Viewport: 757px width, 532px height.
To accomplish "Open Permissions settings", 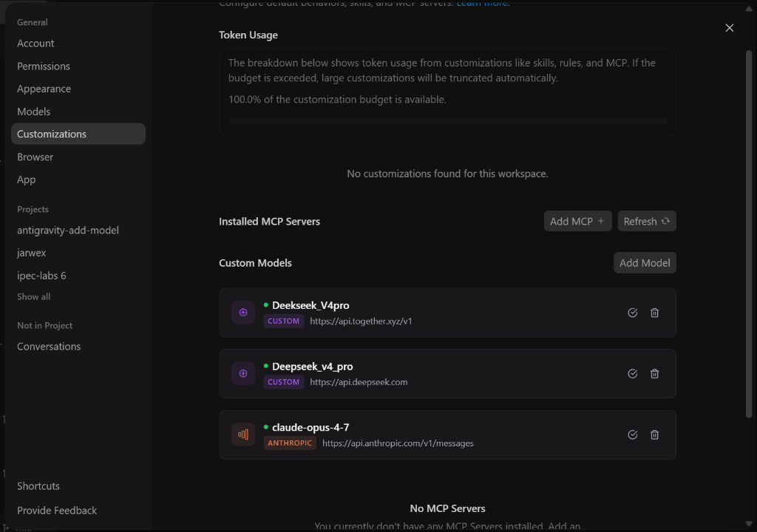I will pyautogui.click(x=44, y=66).
